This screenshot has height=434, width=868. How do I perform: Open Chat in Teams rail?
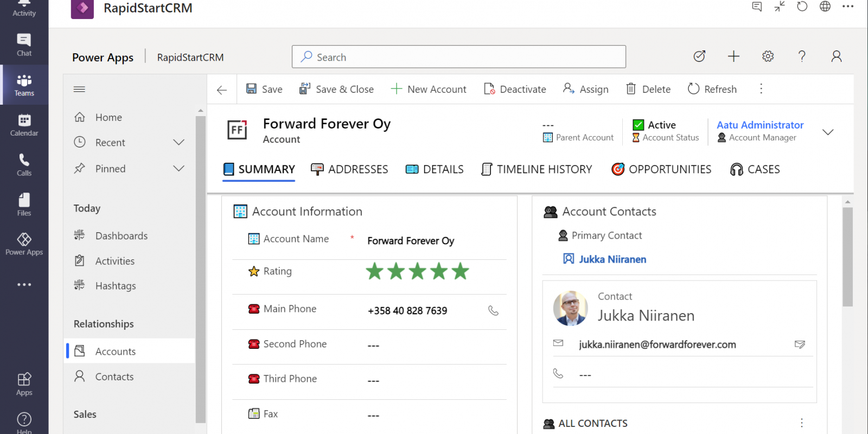24,45
